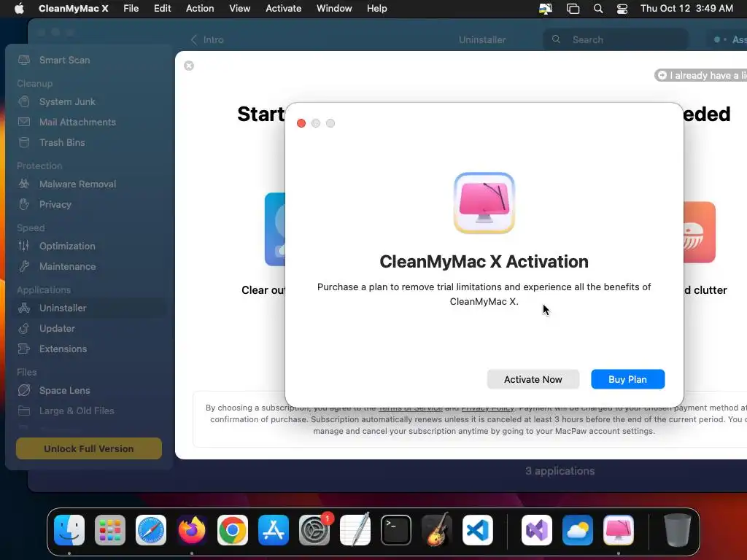This screenshot has height=560, width=747.
Task: Open Weather app from the Dock
Action: pos(578,530)
